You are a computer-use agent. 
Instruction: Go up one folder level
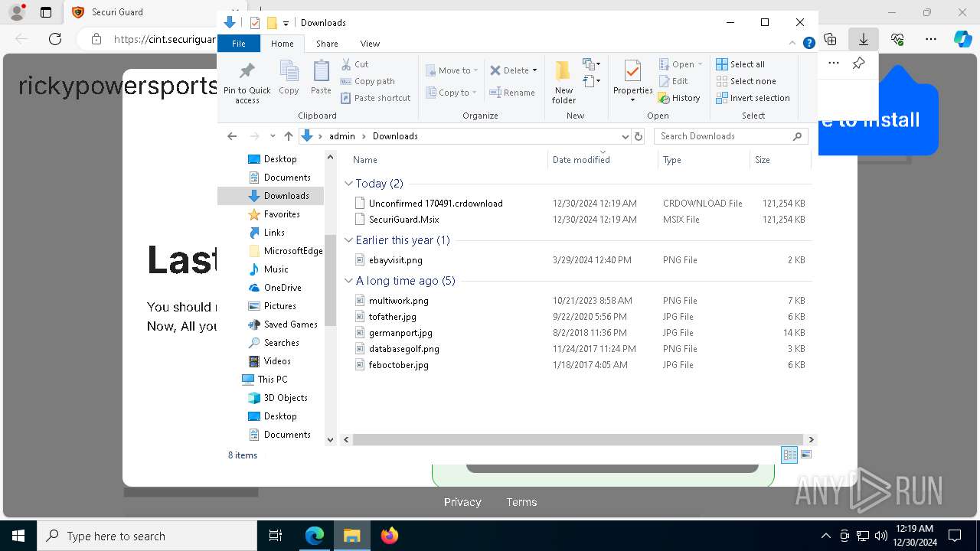(288, 136)
